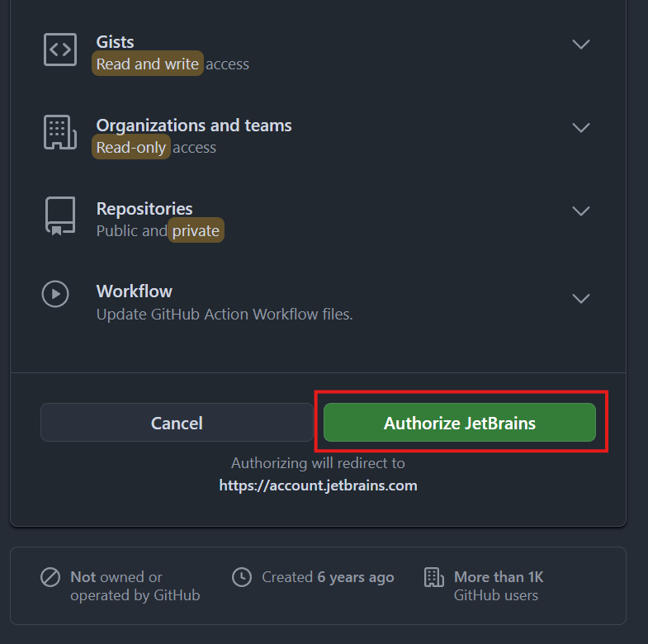Cancel the authorization request
648x644 pixels.
pyautogui.click(x=177, y=423)
